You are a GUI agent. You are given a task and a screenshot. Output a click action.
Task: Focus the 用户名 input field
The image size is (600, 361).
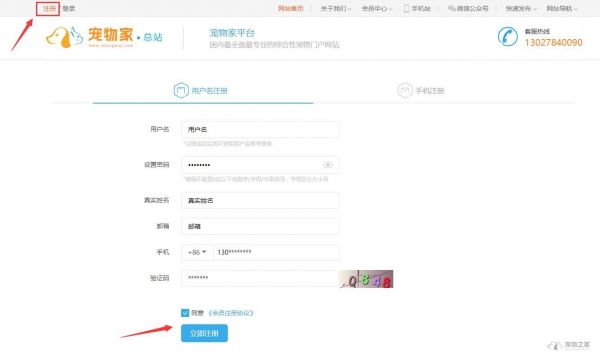pyautogui.click(x=260, y=130)
